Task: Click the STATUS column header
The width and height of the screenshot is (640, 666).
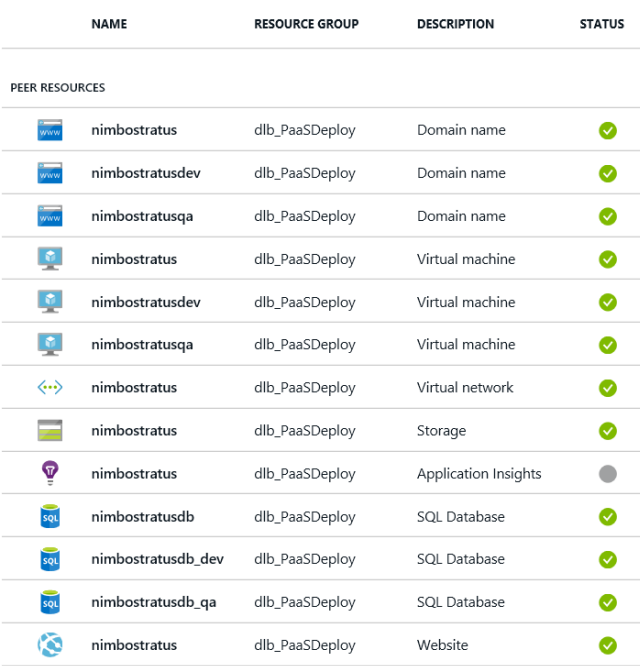Action: click(x=602, y=24)
